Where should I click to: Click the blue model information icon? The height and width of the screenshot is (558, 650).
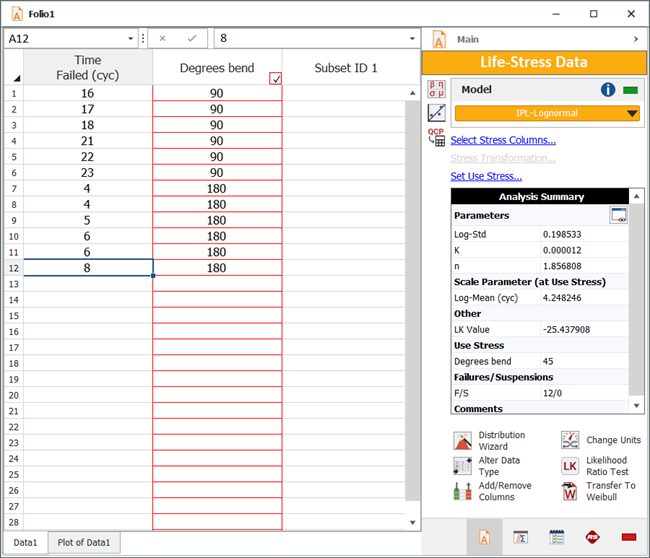(607, 90)
